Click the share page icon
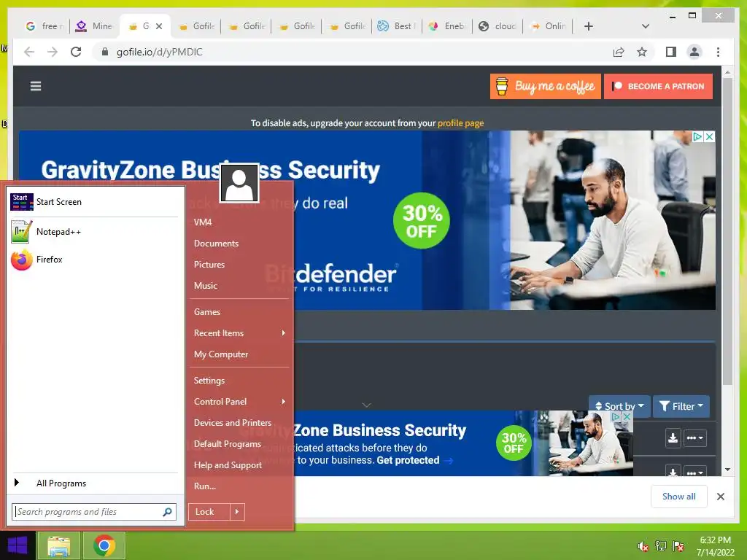This screenshot has width=747, height=560. pyautogui.click(x=619, y=52)
